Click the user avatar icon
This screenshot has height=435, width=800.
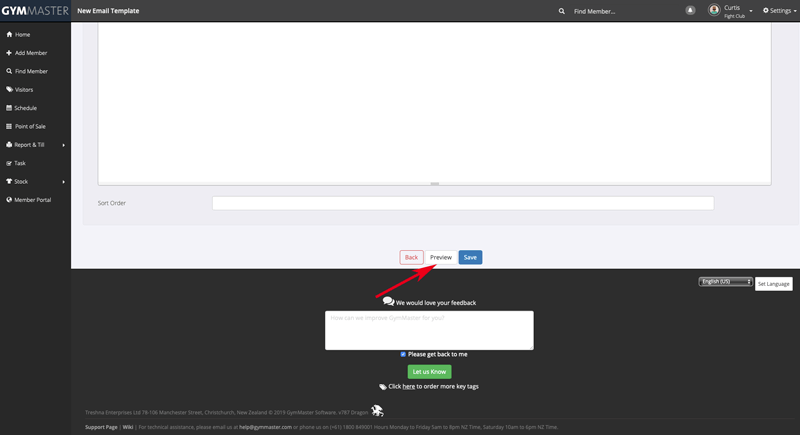pyautogui.click(x=714, y=11)
